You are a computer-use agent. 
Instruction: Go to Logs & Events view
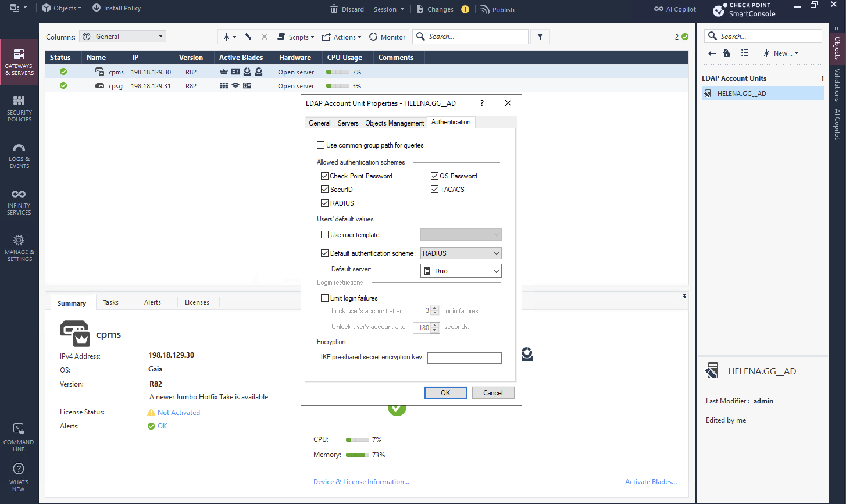[19, 156]
